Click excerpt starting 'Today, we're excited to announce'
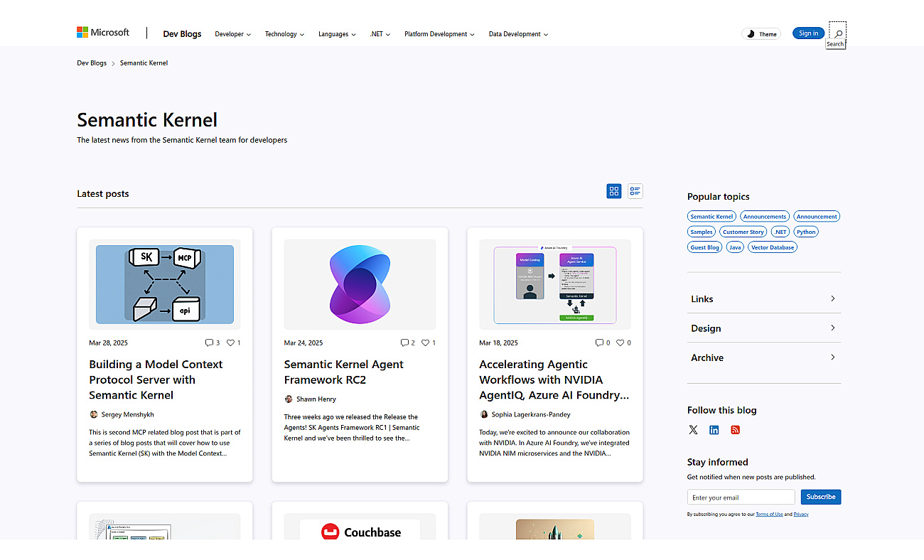Screen dimensions: 924x560 554,443
